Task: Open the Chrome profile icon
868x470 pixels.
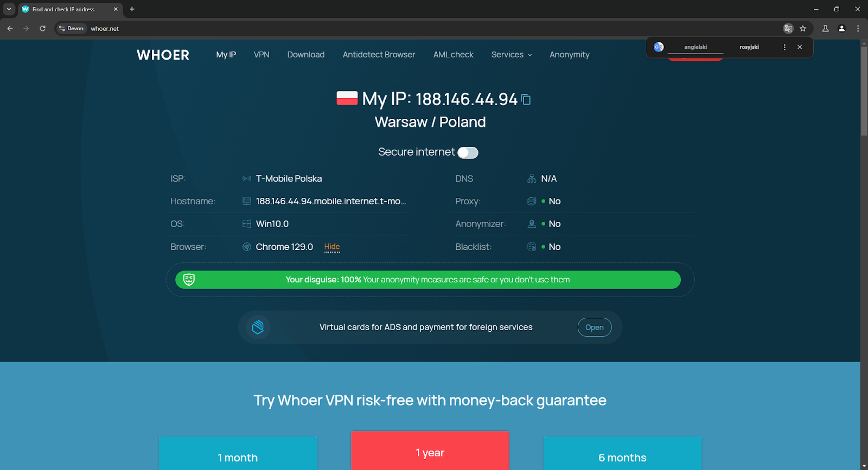Action: pos(842,29)
